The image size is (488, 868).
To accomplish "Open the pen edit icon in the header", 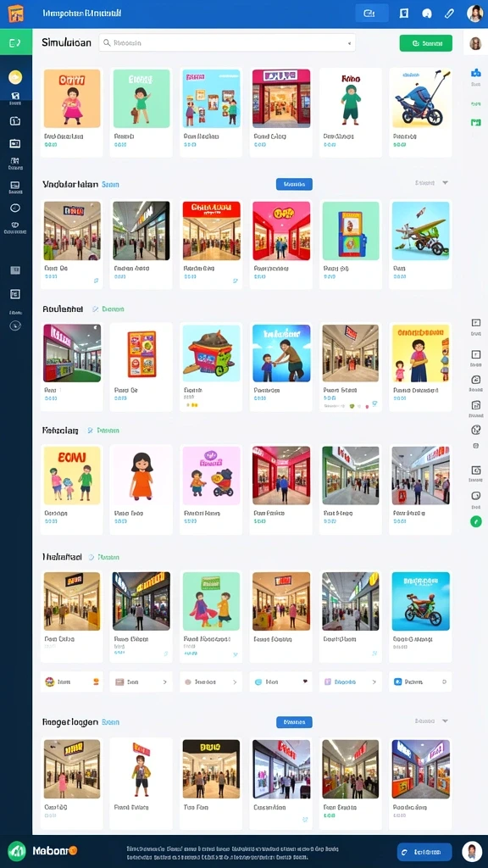I will (x=449, y=14).
